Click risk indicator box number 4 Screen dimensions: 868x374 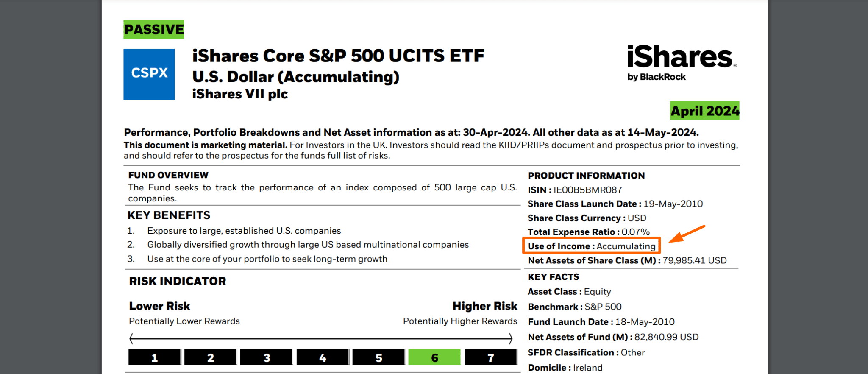pos(323,357)
